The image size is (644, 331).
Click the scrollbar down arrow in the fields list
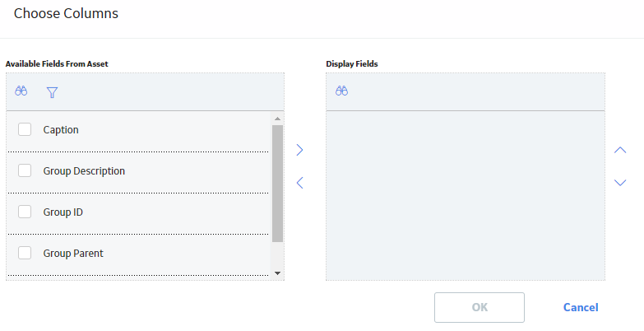coord(278,273)
